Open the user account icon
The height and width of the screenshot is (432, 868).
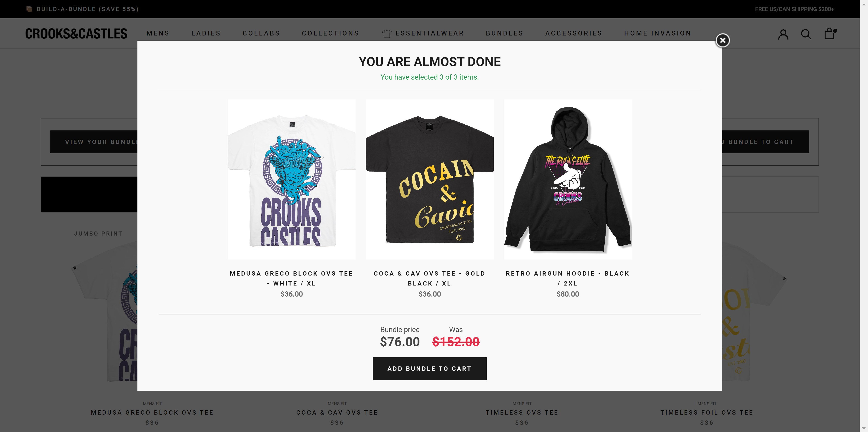[783, 34]
